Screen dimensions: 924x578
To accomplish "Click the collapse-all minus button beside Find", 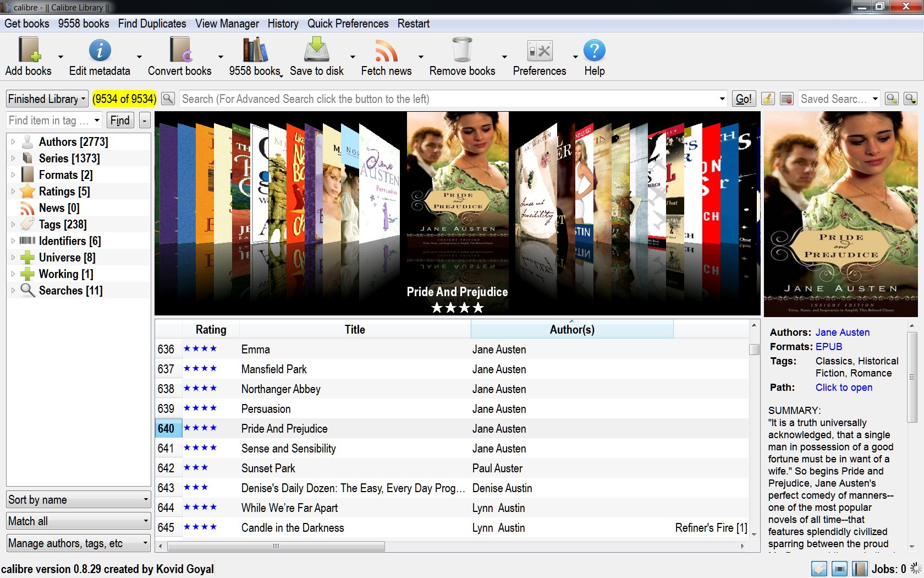I will [x=145, y=120].
